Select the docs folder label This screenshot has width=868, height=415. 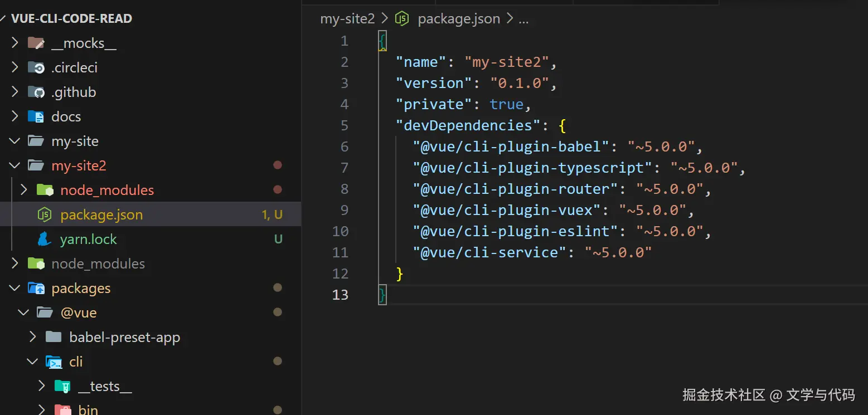(66, 116)
